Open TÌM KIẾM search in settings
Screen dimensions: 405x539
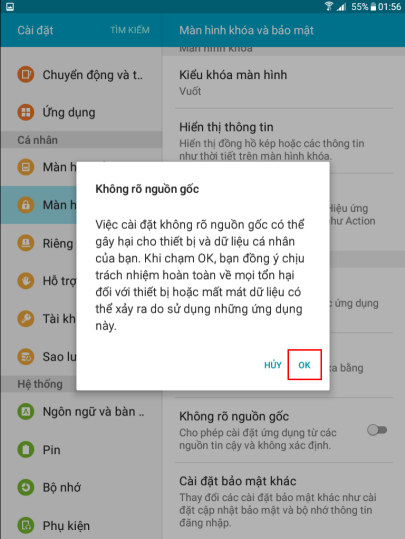pyautogui.click(x=130, y=30)
